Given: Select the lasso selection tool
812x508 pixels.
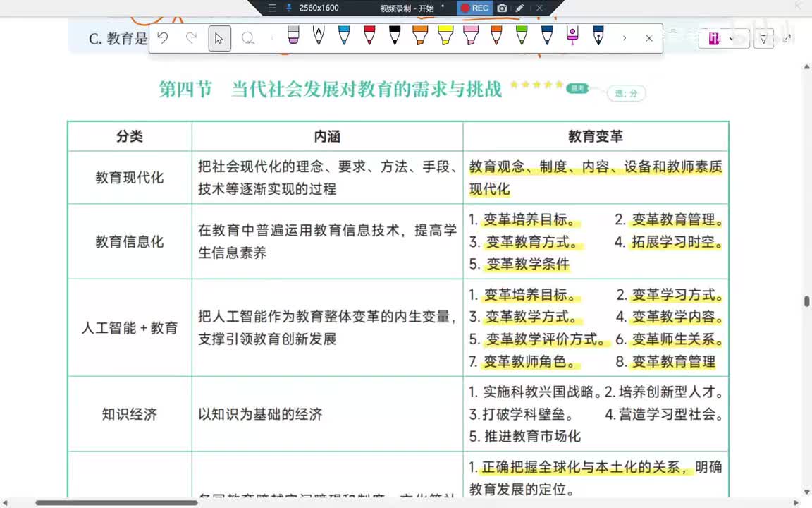Looking at the screenshot, I should tap(248, 38).
